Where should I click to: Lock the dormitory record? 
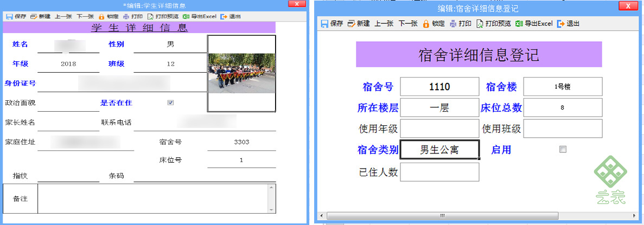[433, 24]
